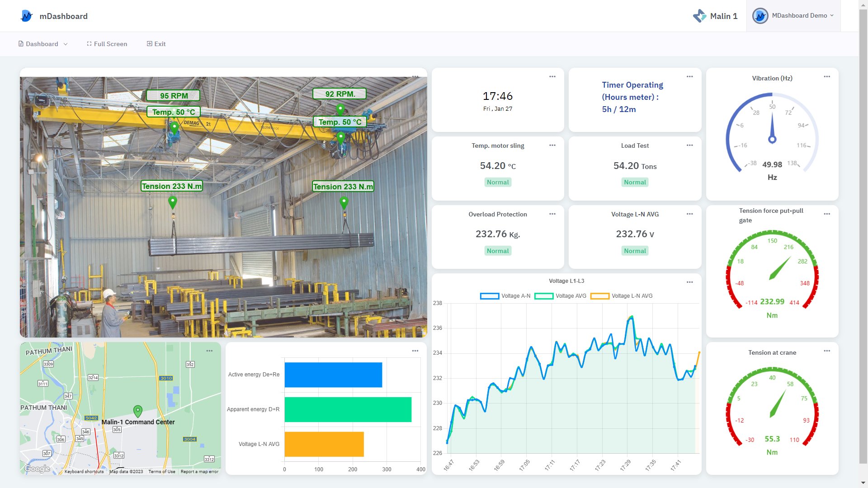Screen dimensions: 868x488
Task: Click green marker under left Tension 233 N.m label
Action: coord(172,202)
